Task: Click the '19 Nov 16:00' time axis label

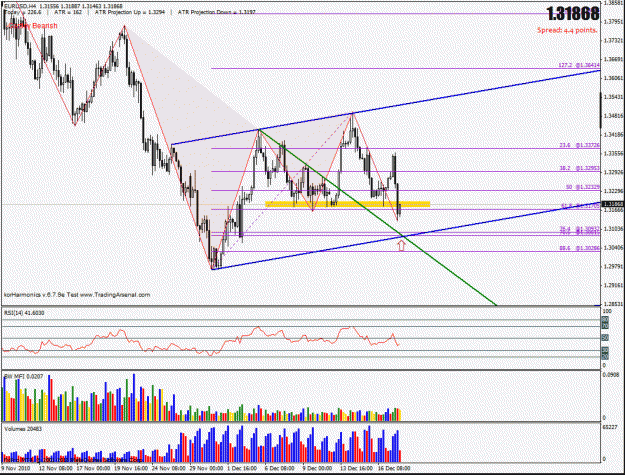Action: 131,468
